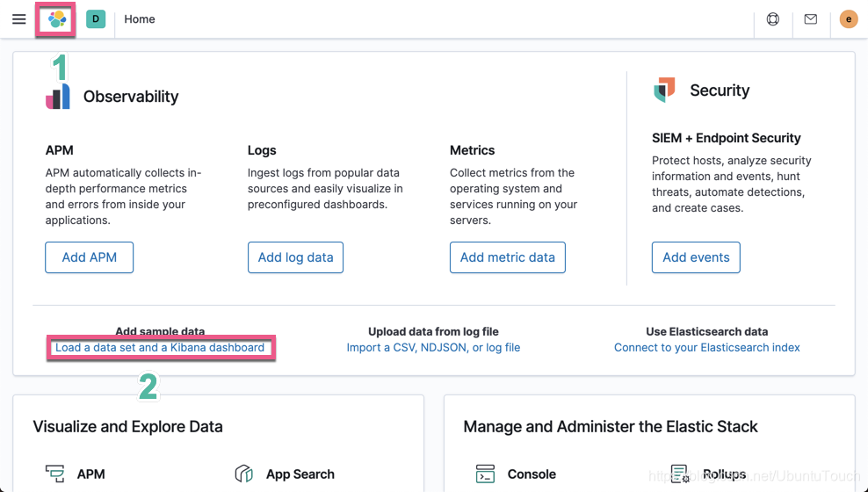Click the Add events button

coord(696,257)
